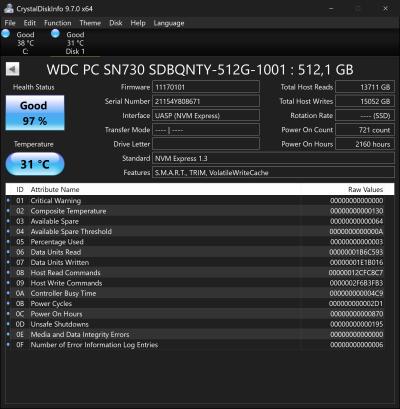Click status dot for Composite Temperature row
Viewport: 400px width, 409px height.
tap(8, 211)
